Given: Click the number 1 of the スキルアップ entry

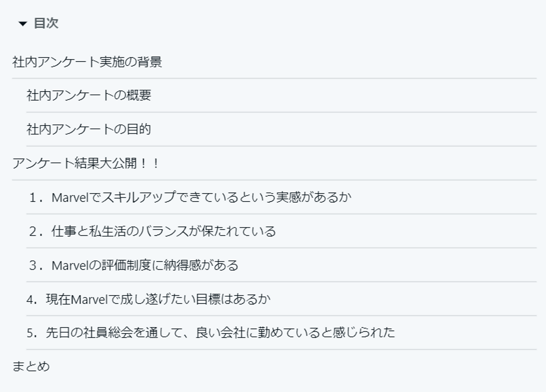Looking at the screenshot, I should [x=33, y=198].
